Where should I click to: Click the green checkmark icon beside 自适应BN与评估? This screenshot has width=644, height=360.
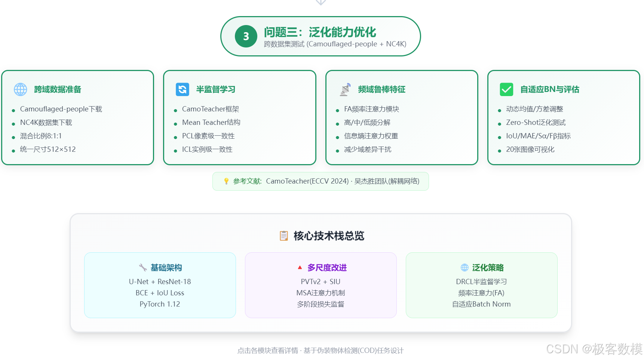[506, 89]
